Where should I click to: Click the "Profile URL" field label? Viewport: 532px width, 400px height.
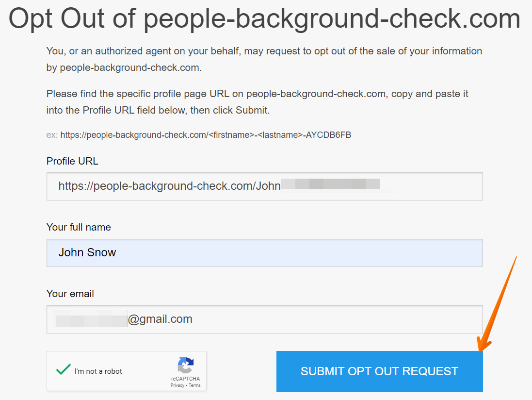(72, 161)
